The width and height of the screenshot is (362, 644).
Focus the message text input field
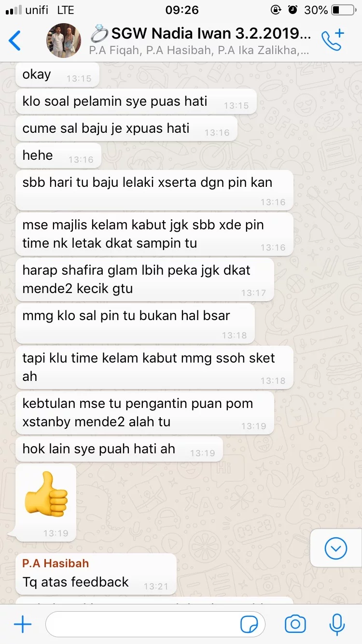(155, 625)
